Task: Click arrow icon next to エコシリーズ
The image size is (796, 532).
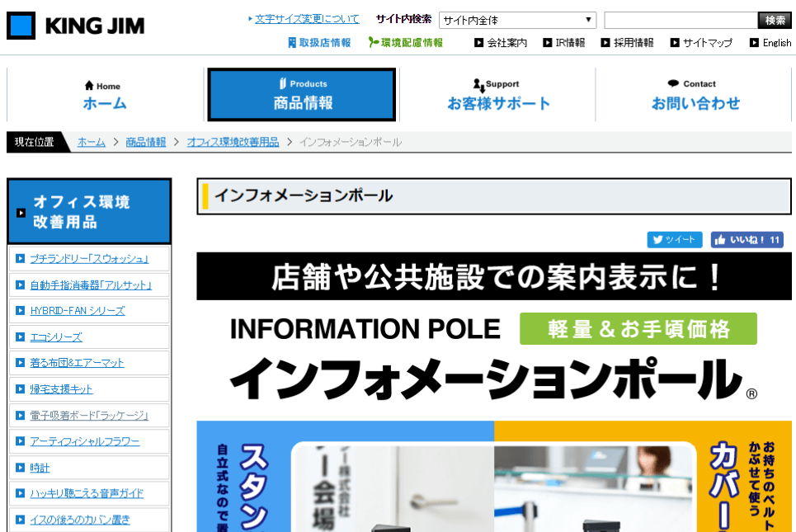Action: tap(21, 337)
